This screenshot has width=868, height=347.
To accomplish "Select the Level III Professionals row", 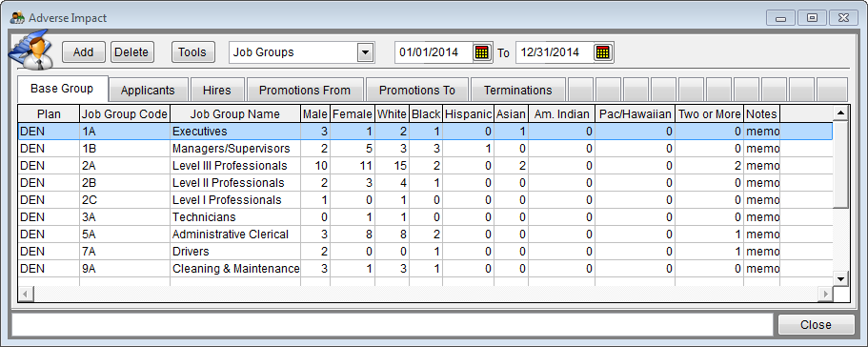I will pos(425,166).
